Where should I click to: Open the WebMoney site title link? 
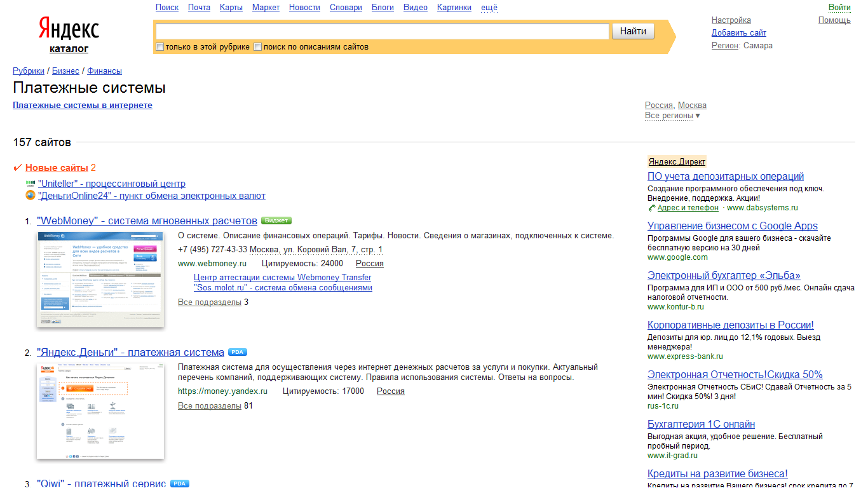147,221
